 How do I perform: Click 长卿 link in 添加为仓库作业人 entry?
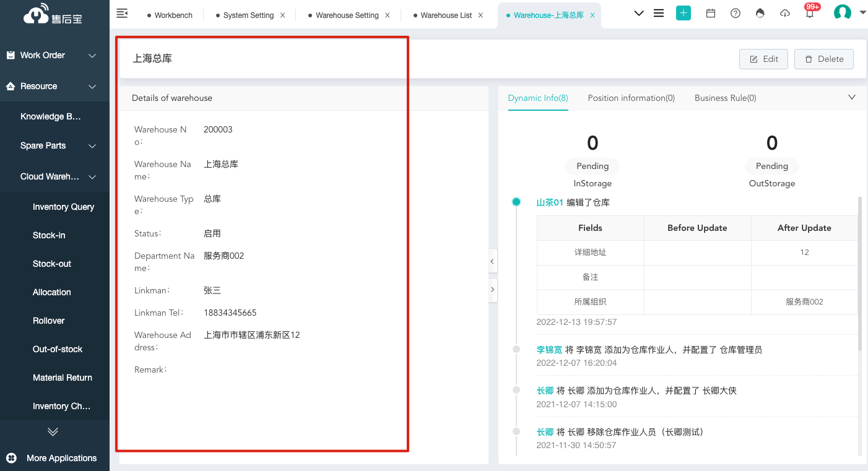click(545, 391)
